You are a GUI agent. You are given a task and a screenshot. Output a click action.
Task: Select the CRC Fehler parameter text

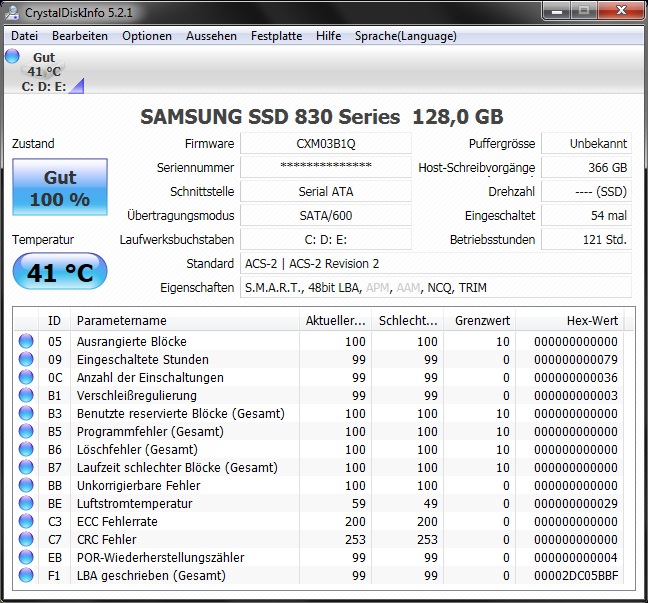click(x=106, y=539)
